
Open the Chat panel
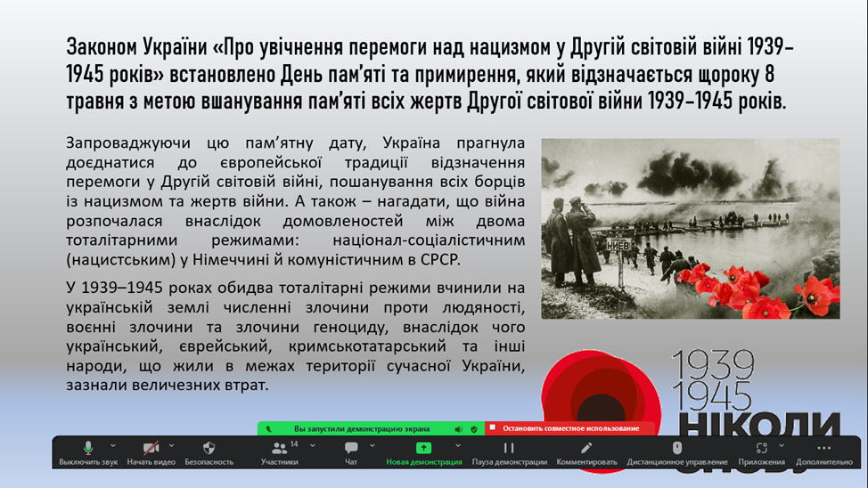point(351,449)
